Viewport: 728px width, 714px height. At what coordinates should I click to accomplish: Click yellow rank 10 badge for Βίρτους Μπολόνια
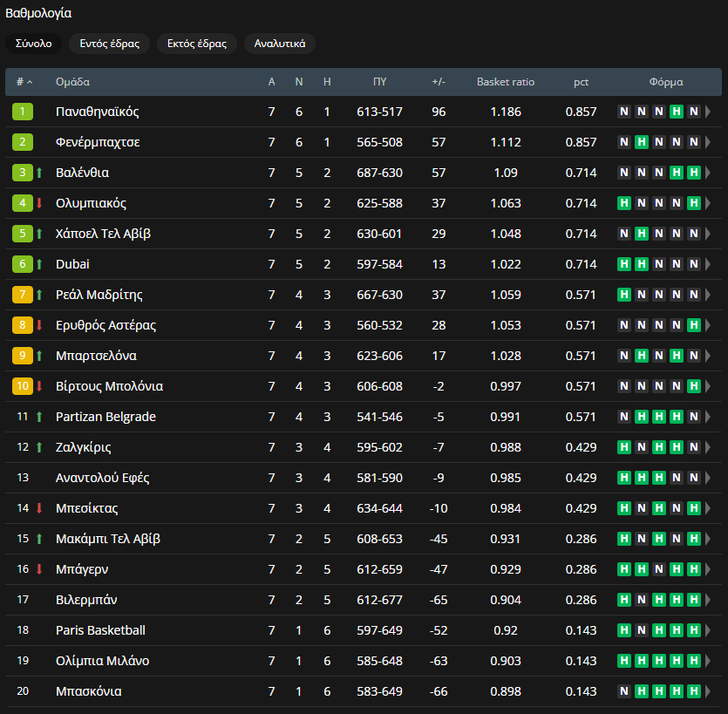(23, 386)
